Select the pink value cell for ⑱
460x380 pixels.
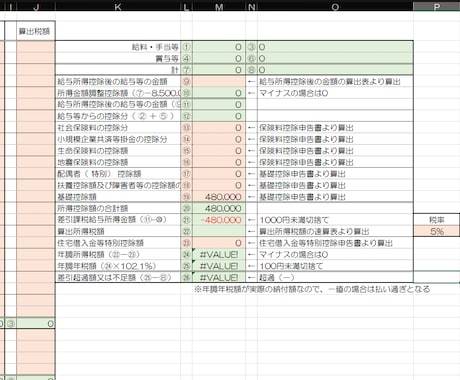(219, 185)
